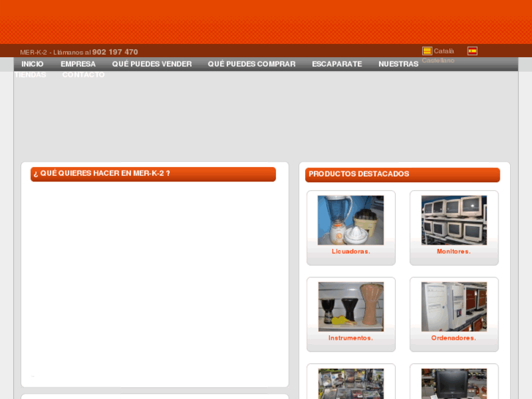Open the flat screen product thumbnail at bottom
The height and width of the screenshot is (399, 532).
(454, 384)
